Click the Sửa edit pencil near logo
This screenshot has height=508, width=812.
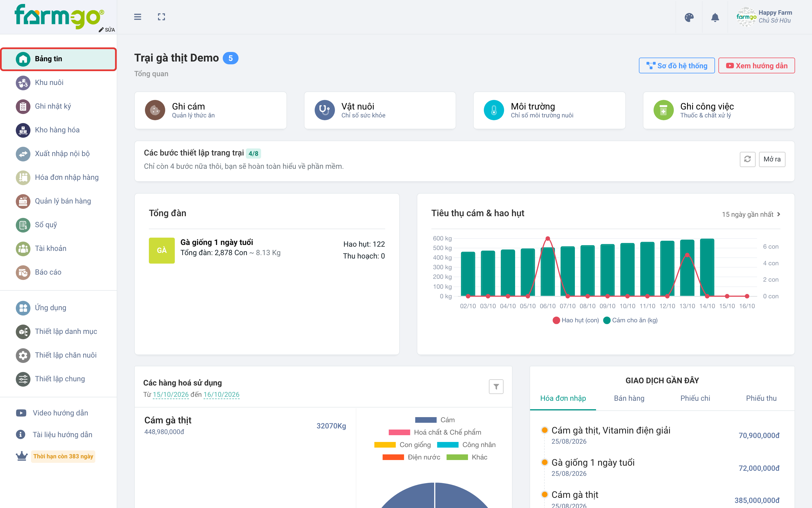tap(107, 30)
